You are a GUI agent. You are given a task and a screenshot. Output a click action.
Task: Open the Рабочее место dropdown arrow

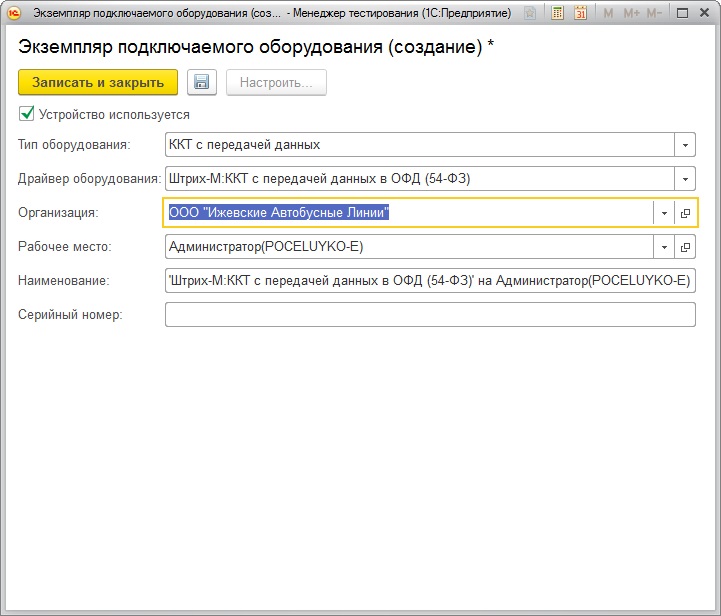[x=663, y=247]
